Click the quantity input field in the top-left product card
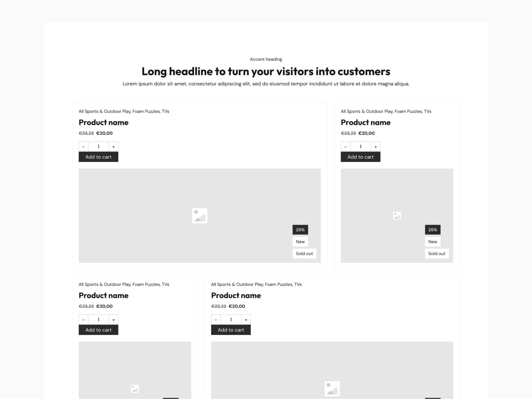The width and height of the screenshot is (532, 399). click(x=98, y=147)
